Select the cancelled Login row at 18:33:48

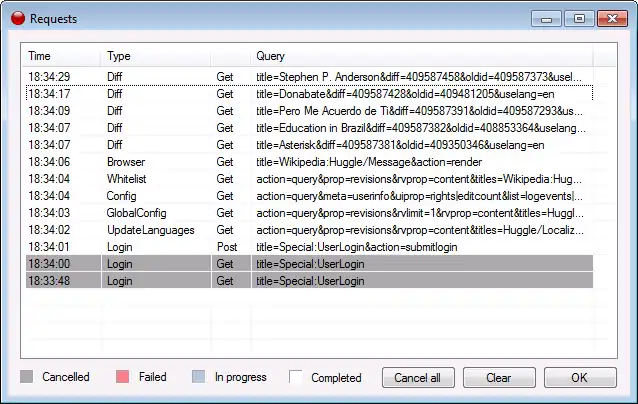[300, 280]
